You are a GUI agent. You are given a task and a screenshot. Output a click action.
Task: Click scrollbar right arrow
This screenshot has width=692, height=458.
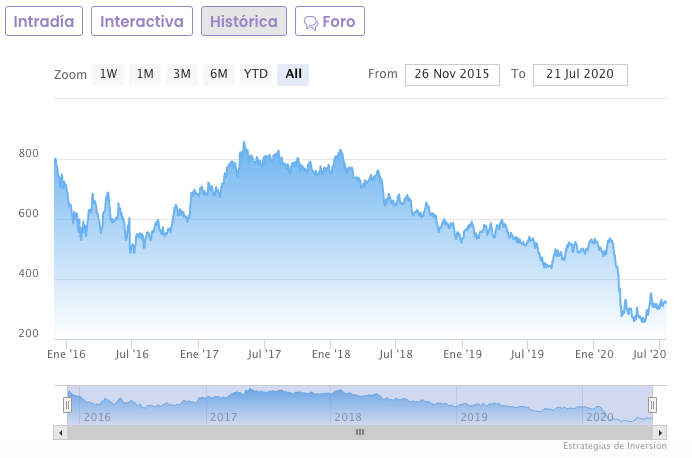660,432
